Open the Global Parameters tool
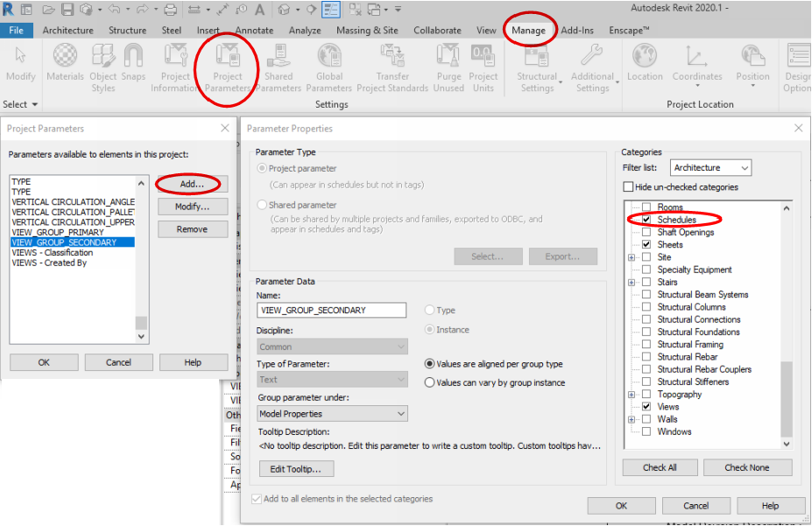 click(x=328, y=70)
